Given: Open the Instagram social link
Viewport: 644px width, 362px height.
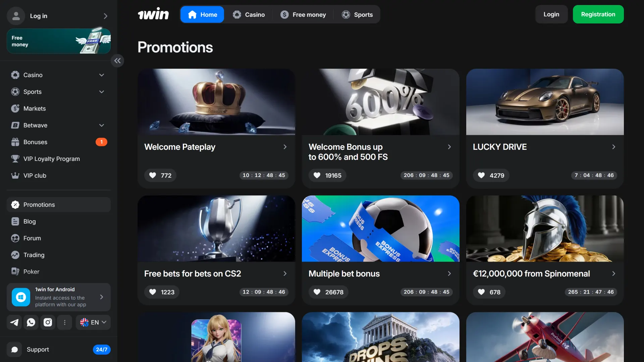Looking at the screenshot, I should [48, 322].
